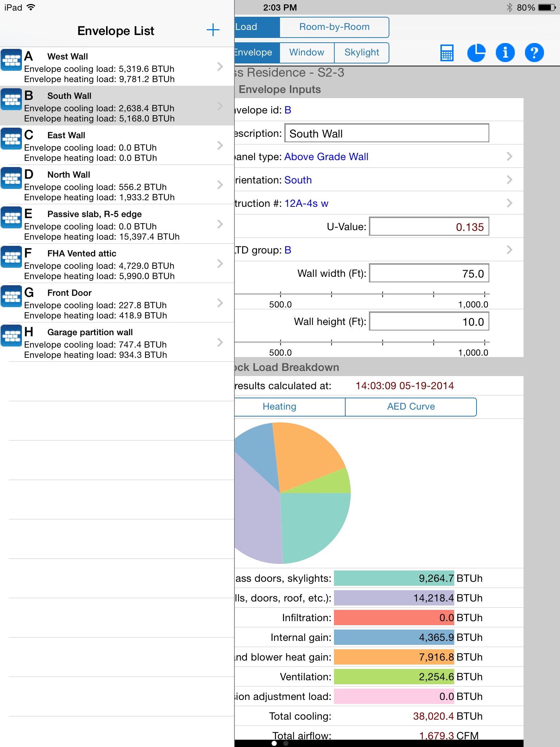Tap the red Infiltration color bar
Image resolution: width=560 pixels, height=747 pixels.
(394, 618)
